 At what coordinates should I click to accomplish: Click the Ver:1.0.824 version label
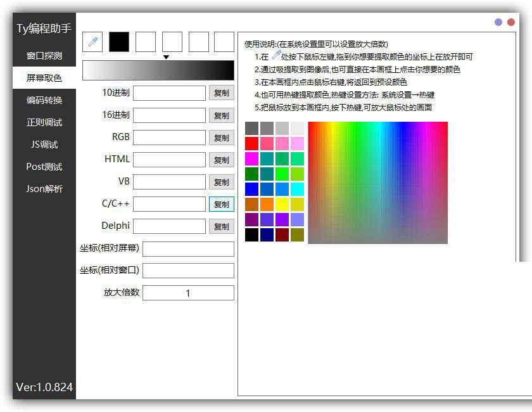44,387
